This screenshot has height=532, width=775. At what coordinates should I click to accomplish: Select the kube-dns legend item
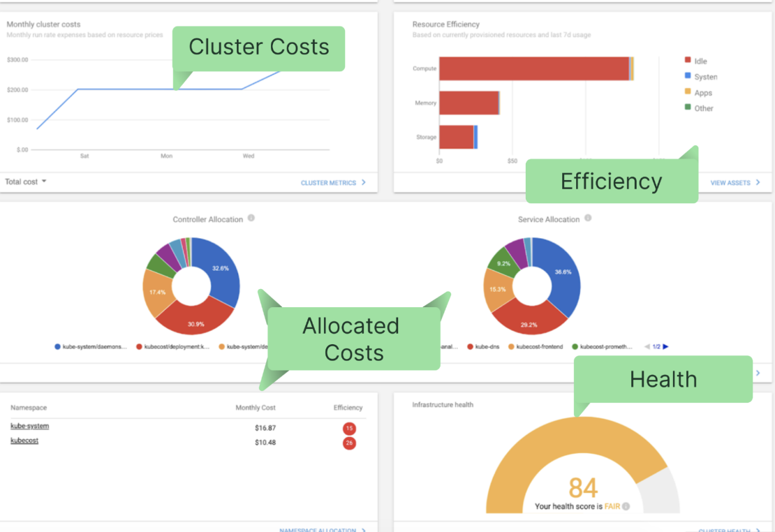click(483, 346)
